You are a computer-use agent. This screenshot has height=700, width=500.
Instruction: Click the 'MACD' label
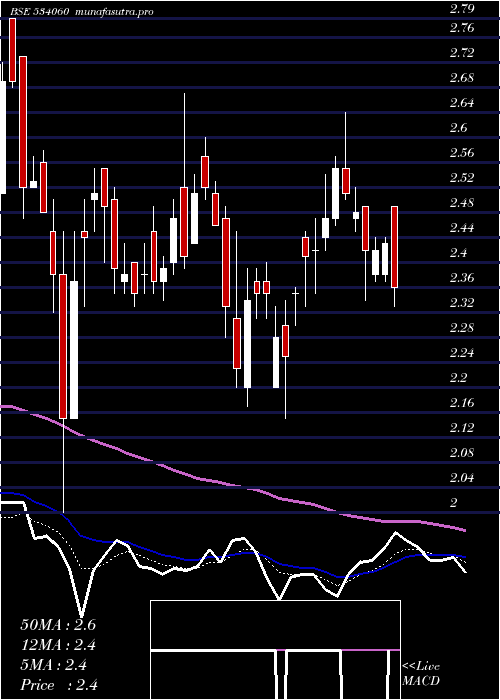pyautogui.click(x=421, y=681)
